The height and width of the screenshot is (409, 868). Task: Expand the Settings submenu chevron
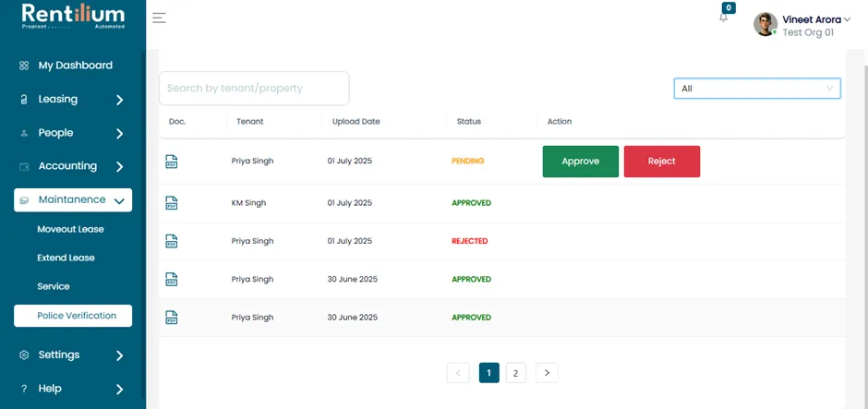coord(119,355)
